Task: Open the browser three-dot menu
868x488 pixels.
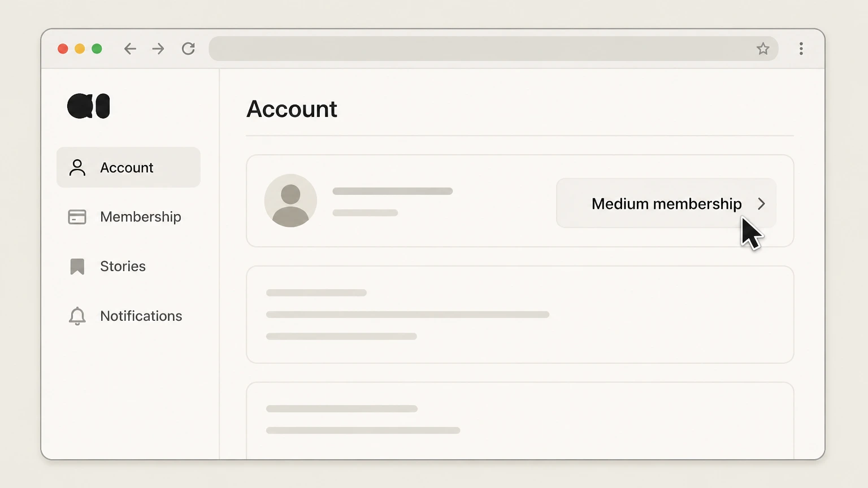Action: (801, 49)
